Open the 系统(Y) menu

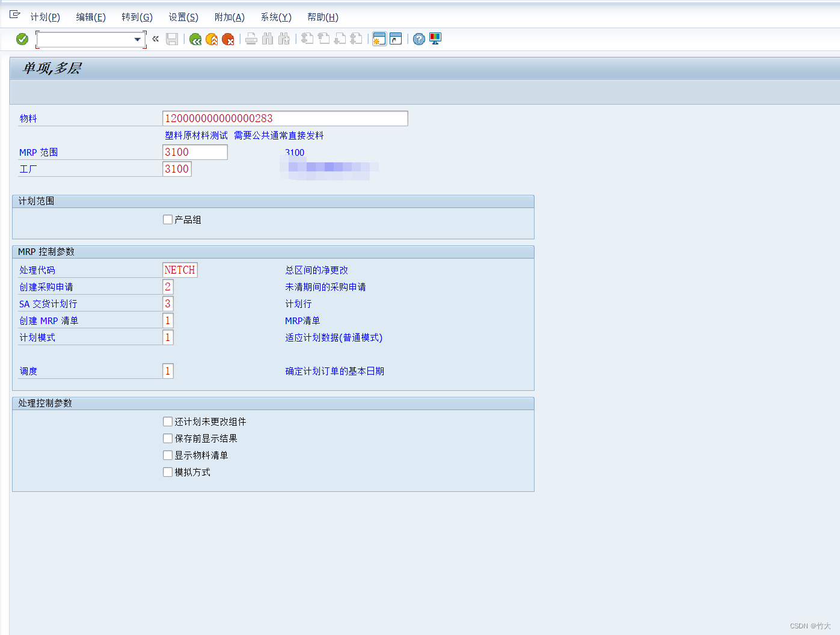276,17
